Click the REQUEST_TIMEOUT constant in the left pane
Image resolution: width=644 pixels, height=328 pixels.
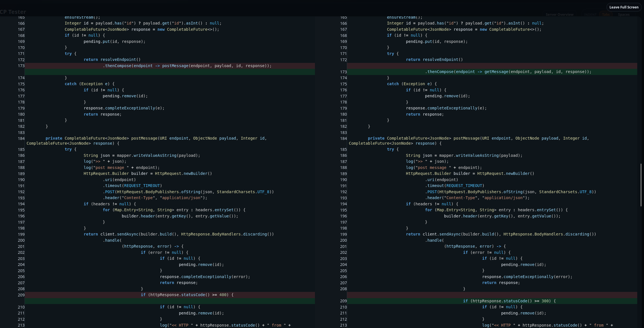[x=142, y=186]
